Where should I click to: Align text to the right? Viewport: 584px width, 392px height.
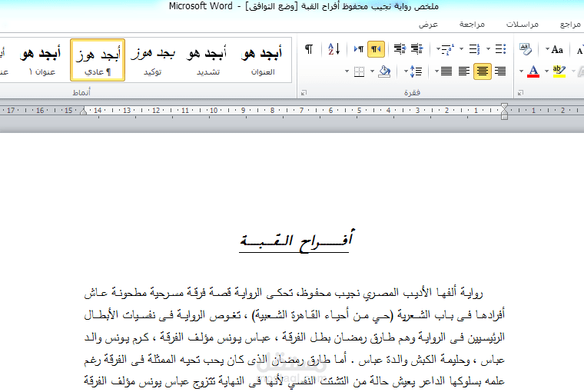(500, 71)
